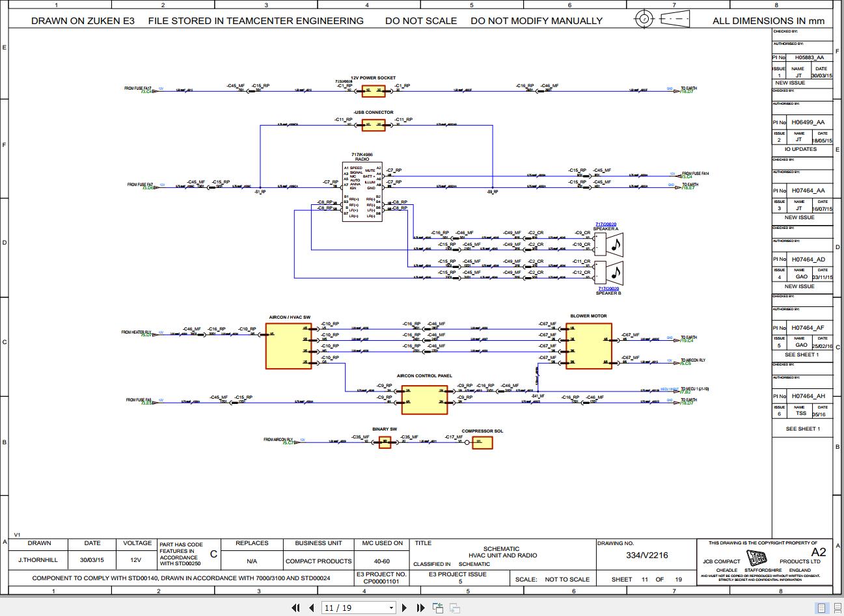This screenshot has height=616, width=844.
Task: Select the radio connector block
Action: [x=362, y=191]
